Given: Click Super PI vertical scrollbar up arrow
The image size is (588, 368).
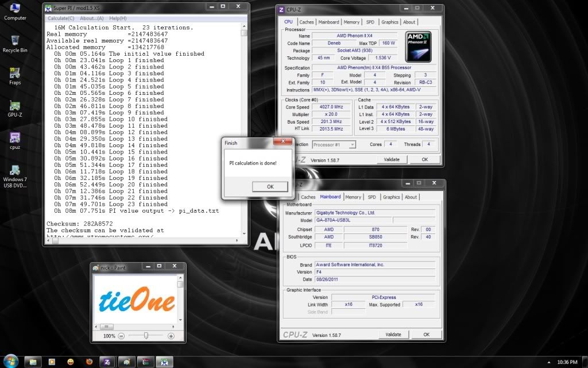Looking at the screenshot, I should [x=243, y=26].
